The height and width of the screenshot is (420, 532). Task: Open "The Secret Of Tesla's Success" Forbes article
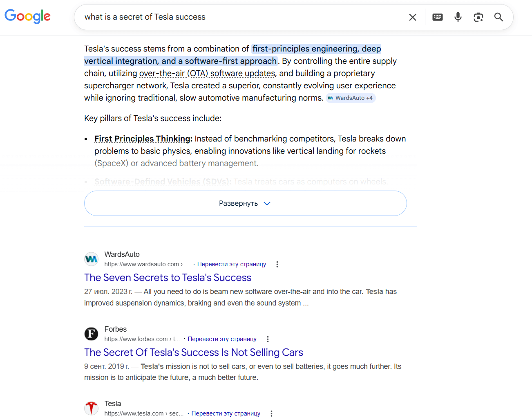pos(193,353)
